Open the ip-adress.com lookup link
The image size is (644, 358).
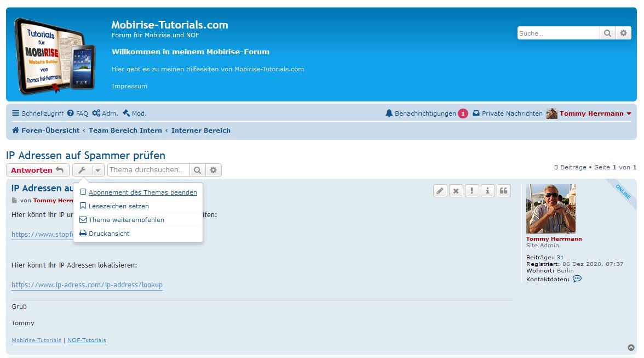point(87,285)
